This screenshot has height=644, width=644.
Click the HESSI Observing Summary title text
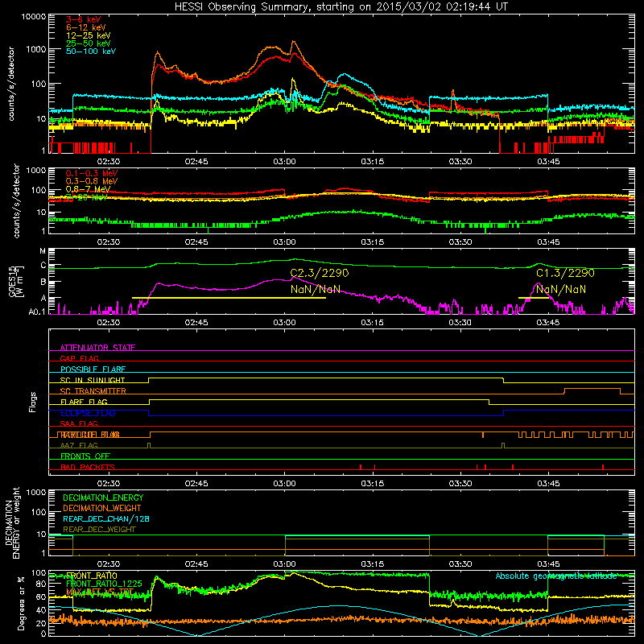coord(341,7)
